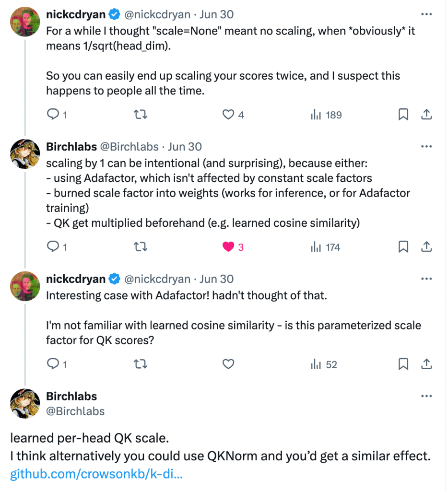Screen dimensions: 448x491
Task: Share nickcdryan's cosine similarity question tweet
Action: pos(426,364)
